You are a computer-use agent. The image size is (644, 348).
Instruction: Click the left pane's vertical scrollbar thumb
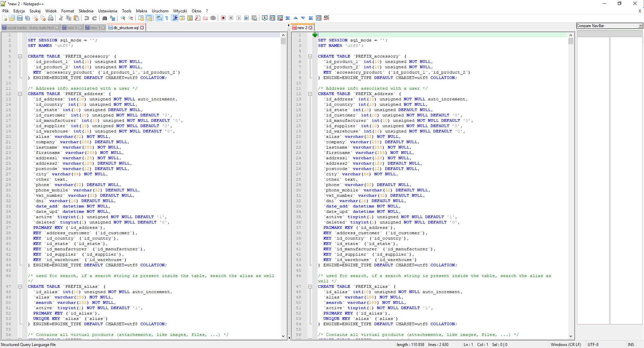(x=283, y=41)
